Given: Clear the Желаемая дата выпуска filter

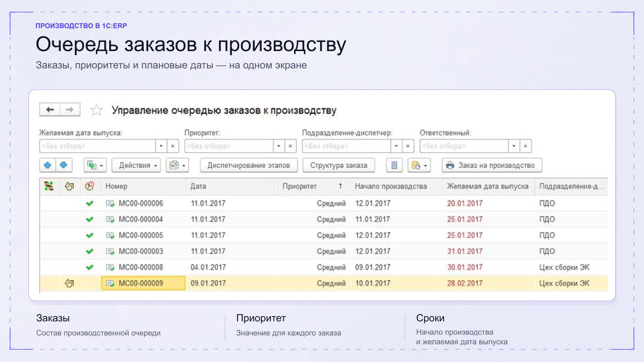Looking at the screenshot, I should point(173,146).
